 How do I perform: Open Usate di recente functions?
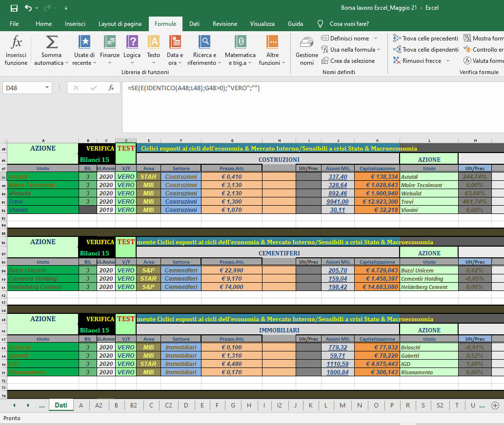tap(84, 50)
